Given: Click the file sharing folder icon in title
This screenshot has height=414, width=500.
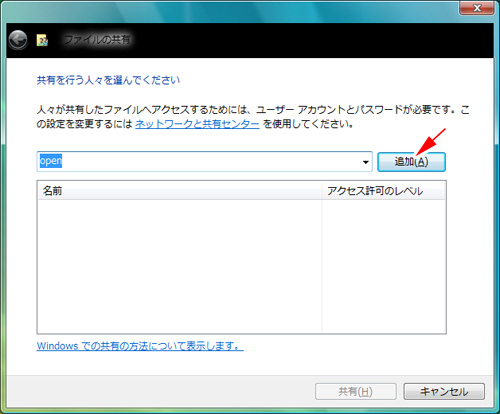Looking at the screenshot, I should click(42, 40).
